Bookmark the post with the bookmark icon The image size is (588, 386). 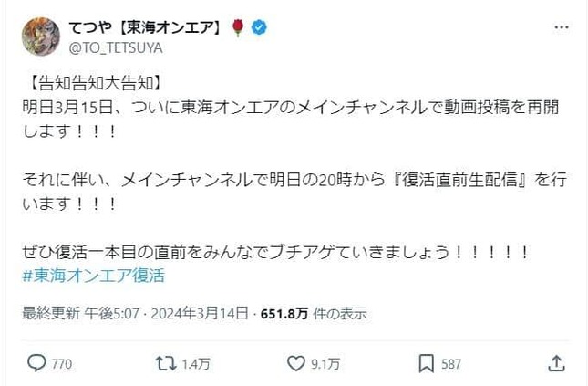(425, 362)
